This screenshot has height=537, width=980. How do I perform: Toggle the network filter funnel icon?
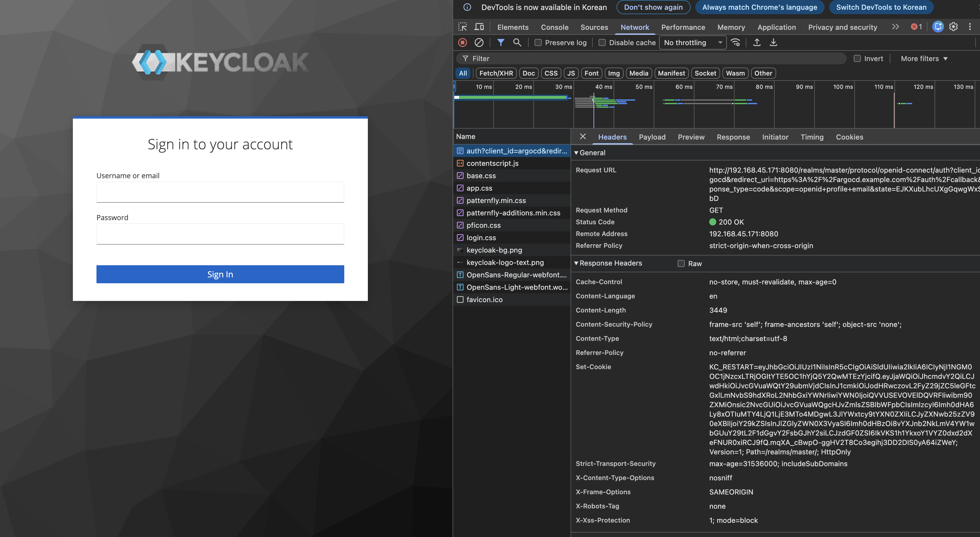(x=501, y=42)
